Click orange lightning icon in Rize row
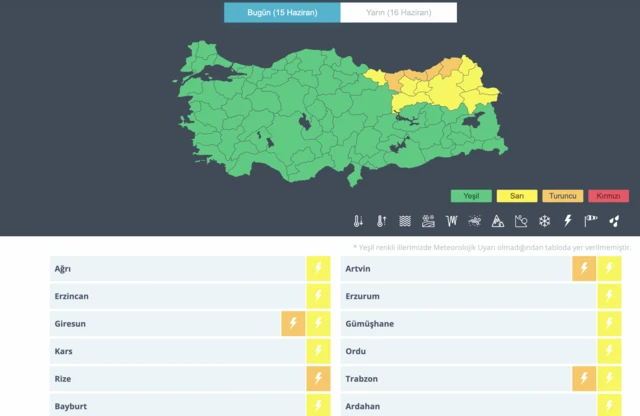The image size is (640, 416). [318, 379]
